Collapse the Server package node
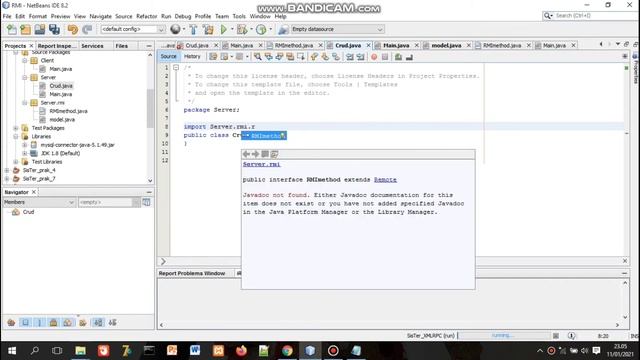The image size is (640, 360). tap(25, 77)
